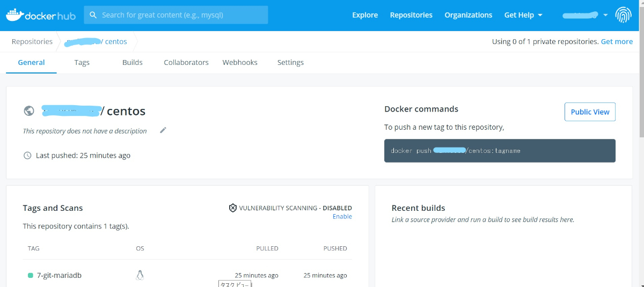This screenshot has width=644, height=287.
Task: Open the repository Settings tab
Action: click(x=290, y=62)
